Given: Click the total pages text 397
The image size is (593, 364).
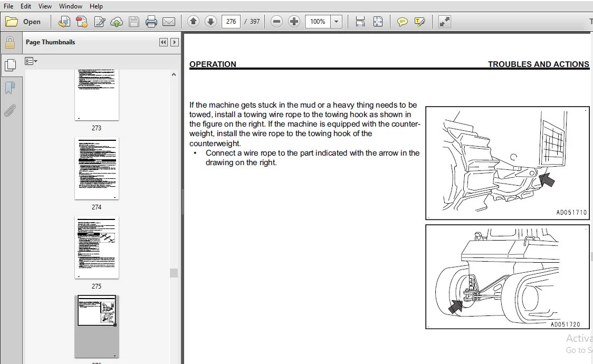Looking at the screenshot, I should 255,22.
